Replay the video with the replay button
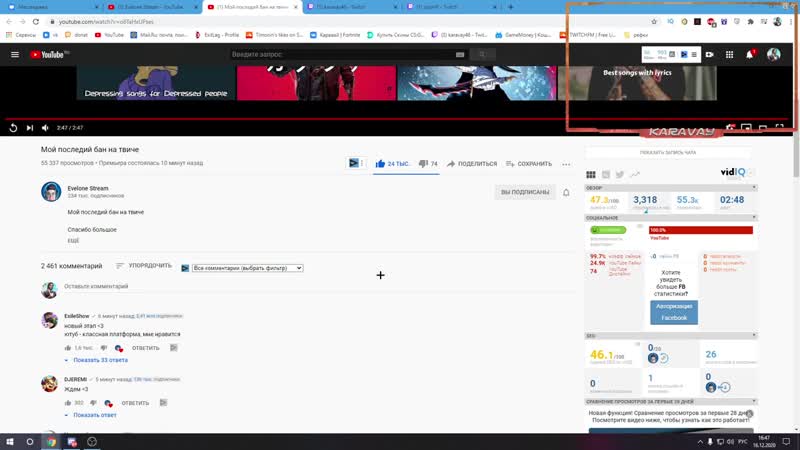The height and width of the screenshot is (450, 800). (13, 128)
